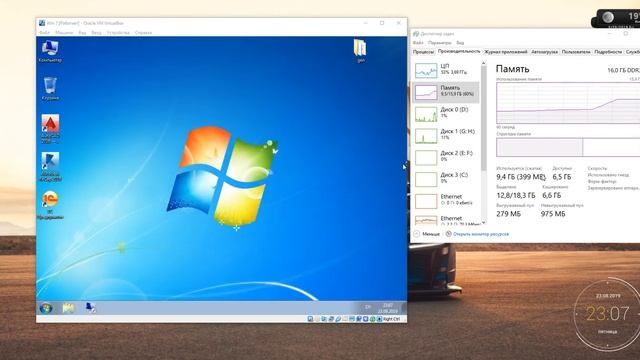Image resolution: width=640 pixels, height=360 pixels.
Task: Click the 16,0 ГБ DDR capacity label
Action: tap(623, 70)
